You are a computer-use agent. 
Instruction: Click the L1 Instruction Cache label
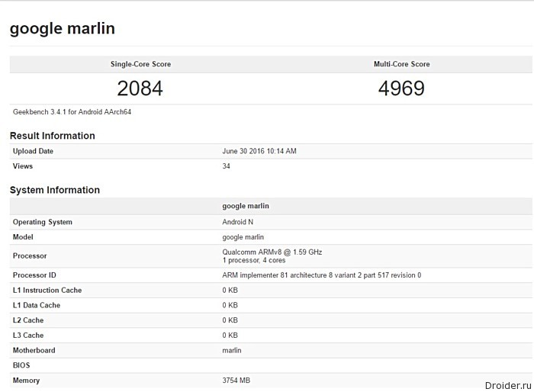click(x=47, y=290)
